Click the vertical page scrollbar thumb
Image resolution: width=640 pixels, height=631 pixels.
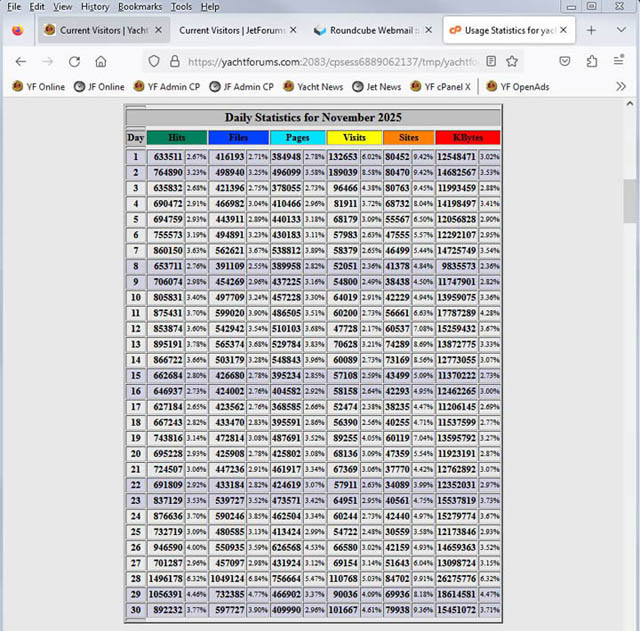[630, 200]
